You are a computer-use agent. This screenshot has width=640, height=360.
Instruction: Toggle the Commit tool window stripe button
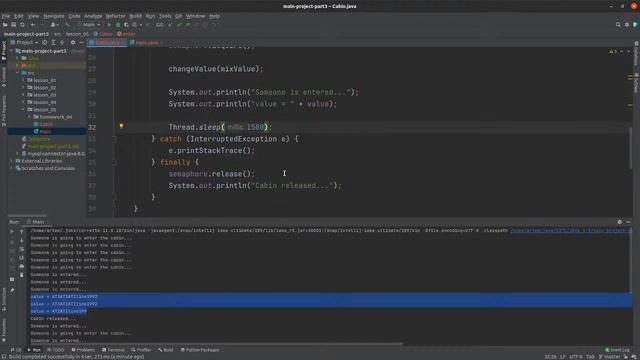(x=4, y=77)
